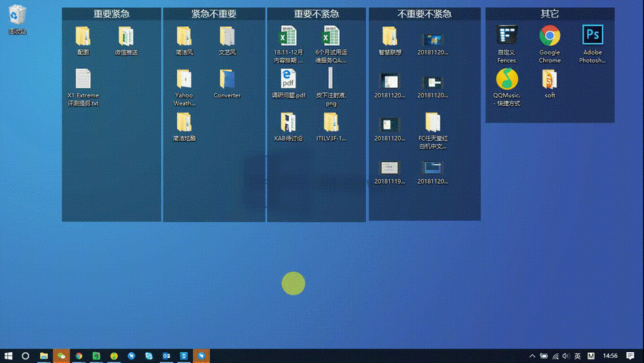Select the soft folder icon

point(550,78)
